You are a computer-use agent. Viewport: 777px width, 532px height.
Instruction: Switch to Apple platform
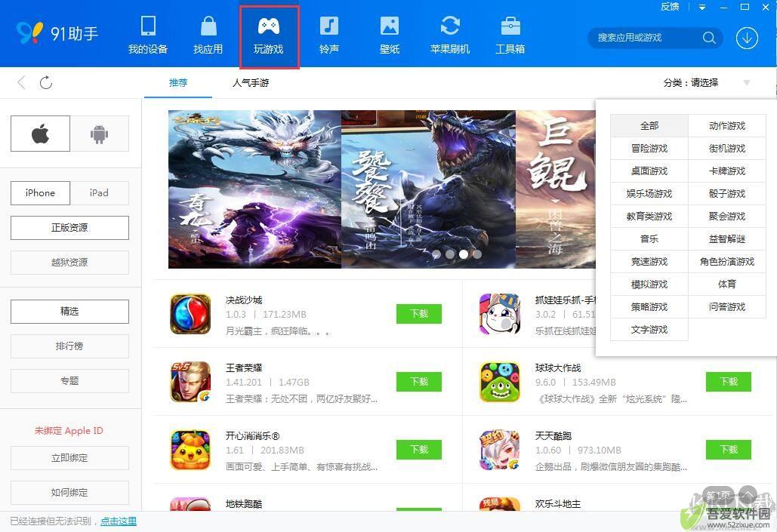click(40, 134)
